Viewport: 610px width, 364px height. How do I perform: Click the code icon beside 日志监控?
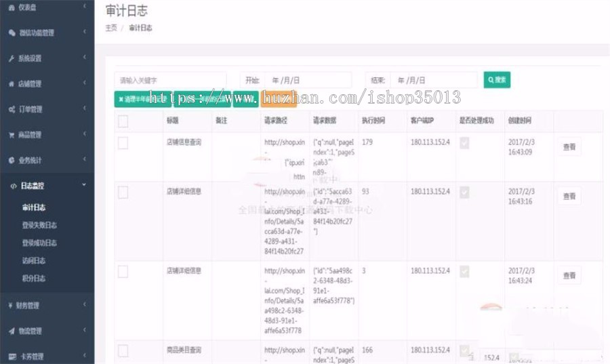(x=14, y=186)
